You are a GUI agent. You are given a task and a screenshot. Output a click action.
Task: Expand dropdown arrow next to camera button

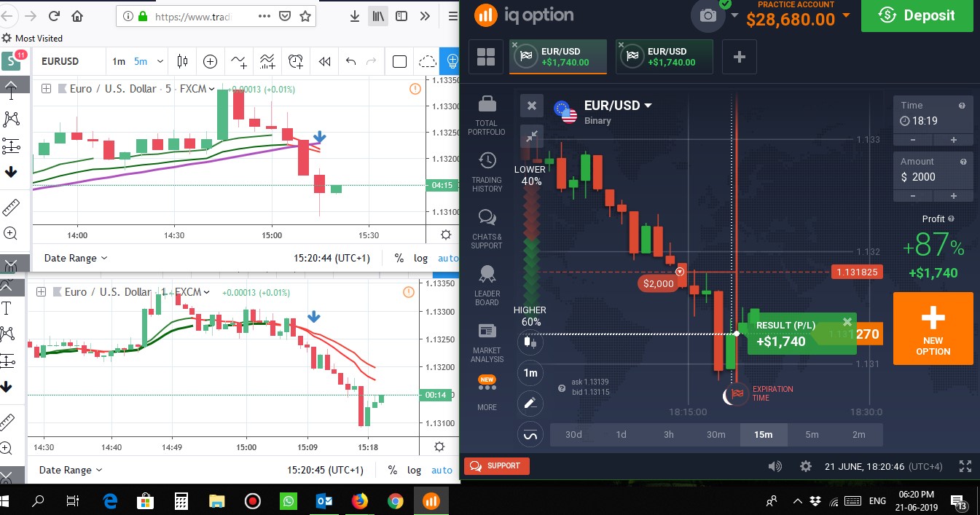734,15
